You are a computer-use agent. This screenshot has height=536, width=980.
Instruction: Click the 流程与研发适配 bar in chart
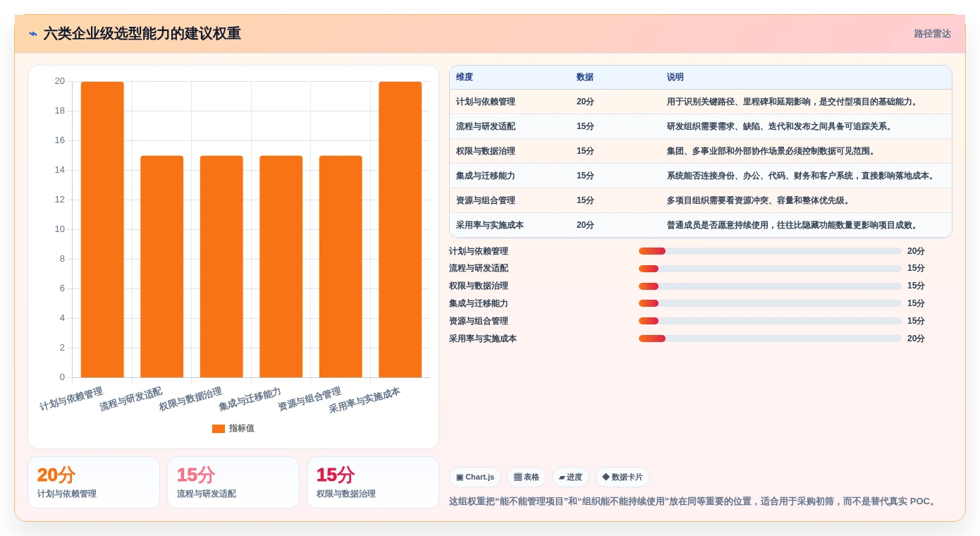162,267
